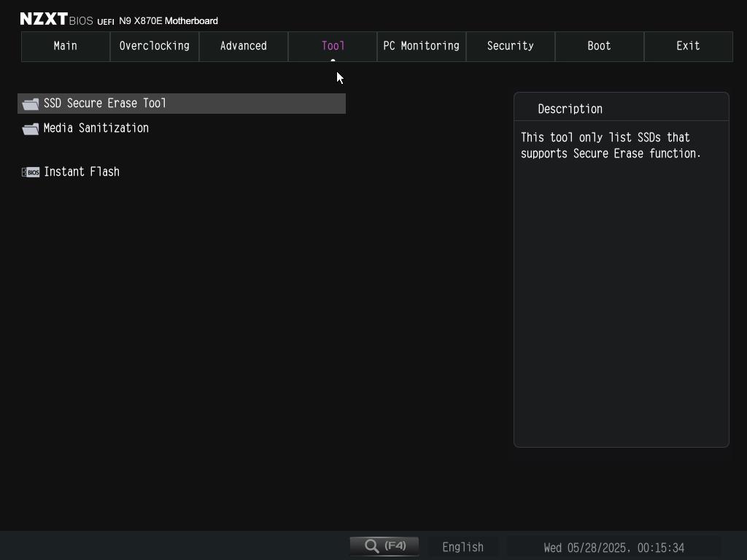Viewport: 747px width, 560px height.
Task: Go to the Advanced tab
Action: coord(244,46)
